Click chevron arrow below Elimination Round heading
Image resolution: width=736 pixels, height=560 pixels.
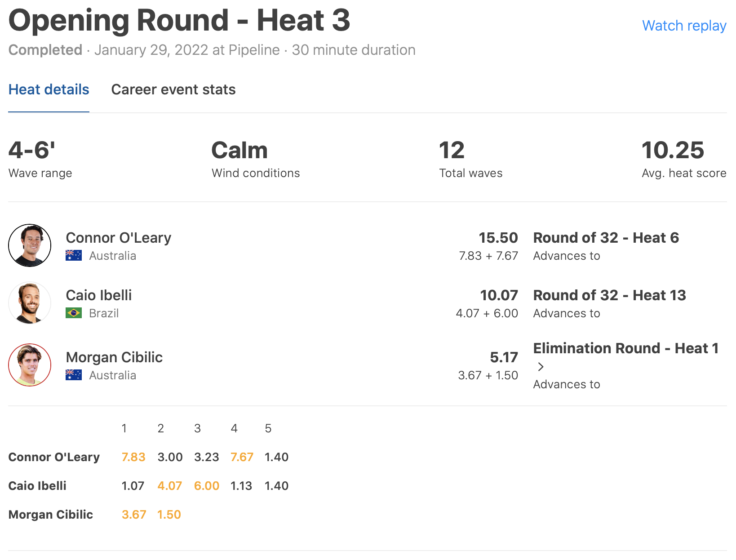point(541,367)
